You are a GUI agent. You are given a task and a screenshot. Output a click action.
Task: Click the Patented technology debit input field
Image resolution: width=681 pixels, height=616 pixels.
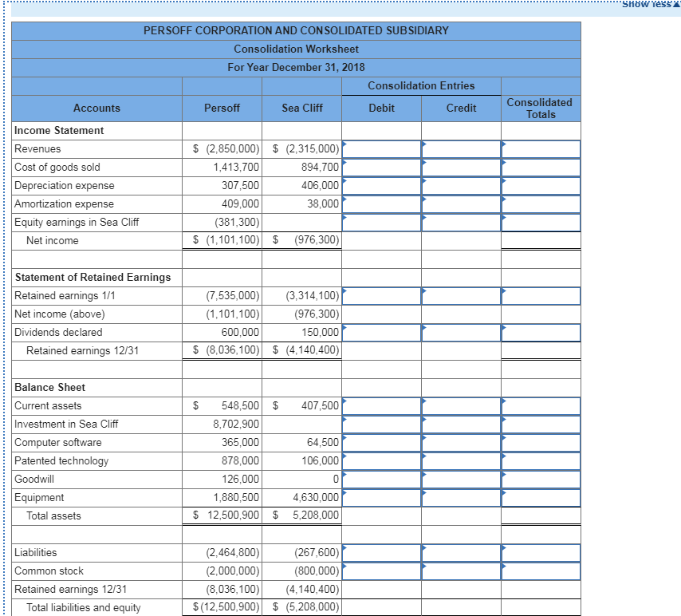(x=381, y=460)
